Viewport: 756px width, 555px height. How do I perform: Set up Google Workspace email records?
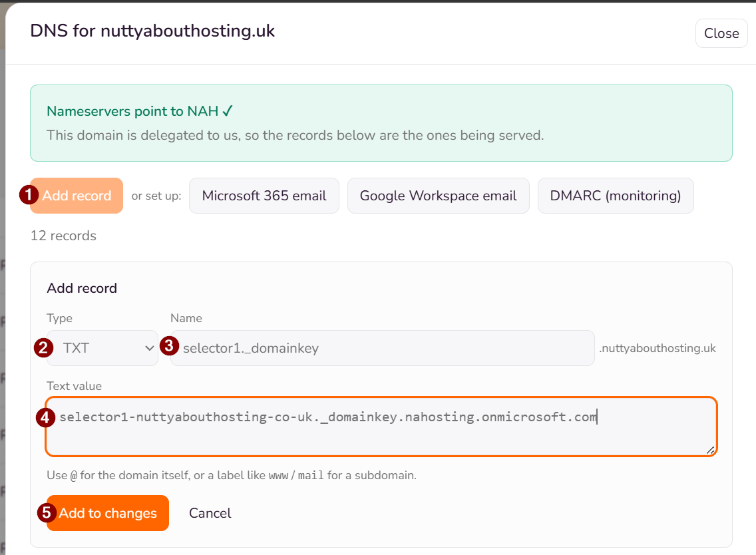439,196
